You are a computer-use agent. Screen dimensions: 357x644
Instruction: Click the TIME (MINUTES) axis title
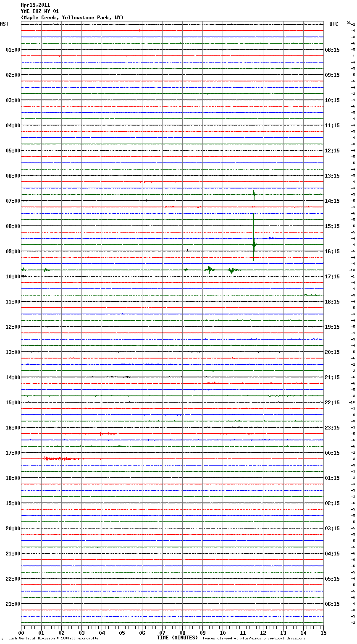[177, 638]
